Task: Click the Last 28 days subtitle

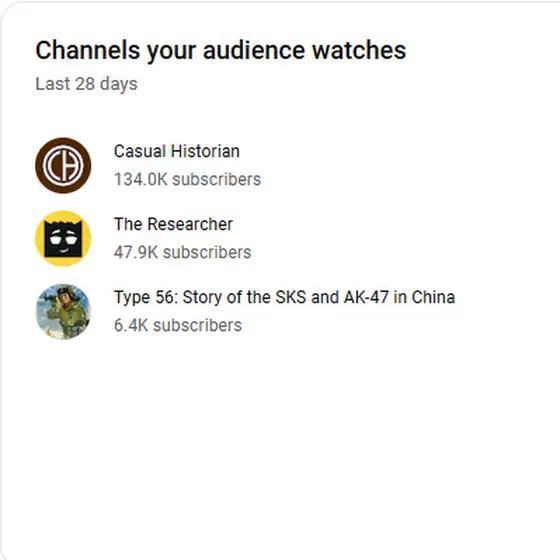Action: (86, 84)
